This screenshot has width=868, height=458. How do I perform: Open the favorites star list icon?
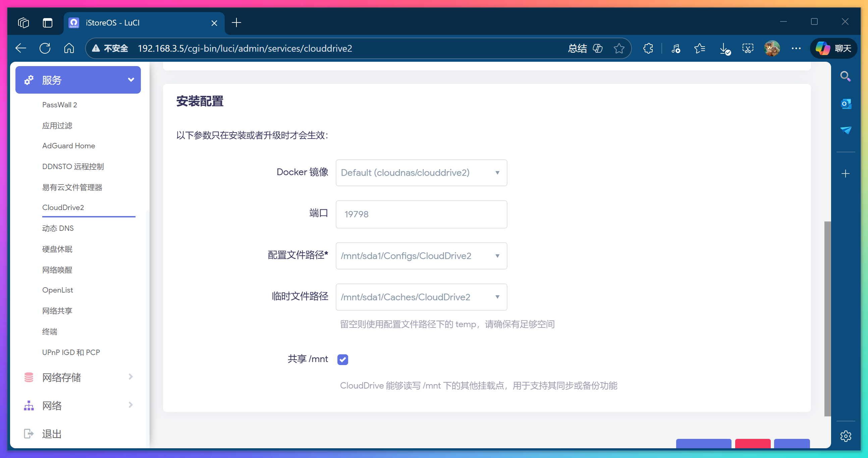tap(700, 48)
